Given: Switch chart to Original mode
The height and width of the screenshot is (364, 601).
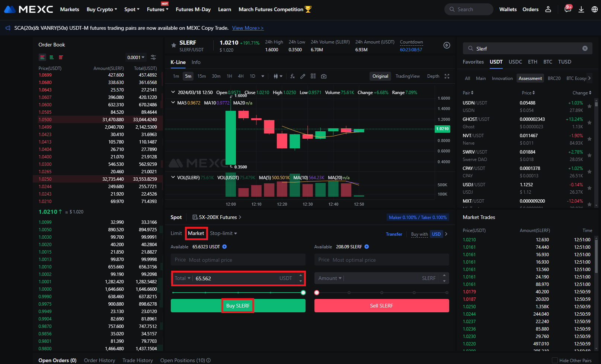Looking at the screenshot, I should (380, 76).
